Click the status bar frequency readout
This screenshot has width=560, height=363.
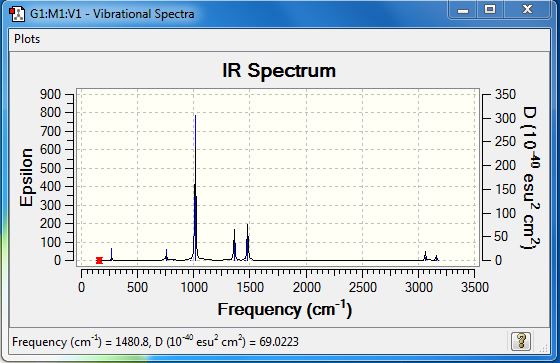click(155, 342)
